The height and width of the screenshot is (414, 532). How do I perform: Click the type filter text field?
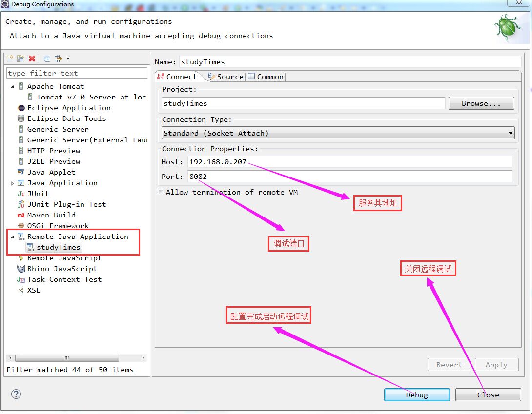pos(77,73)
